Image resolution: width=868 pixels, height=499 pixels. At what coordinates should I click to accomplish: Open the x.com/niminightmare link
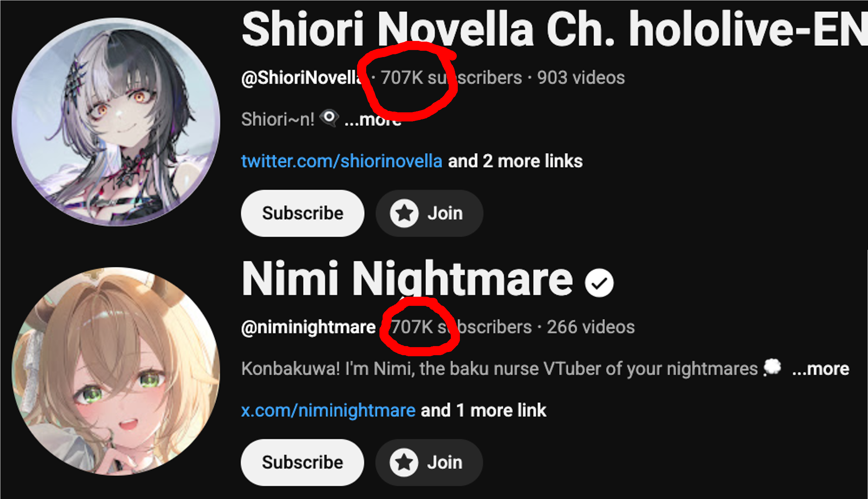coord(328,410)
